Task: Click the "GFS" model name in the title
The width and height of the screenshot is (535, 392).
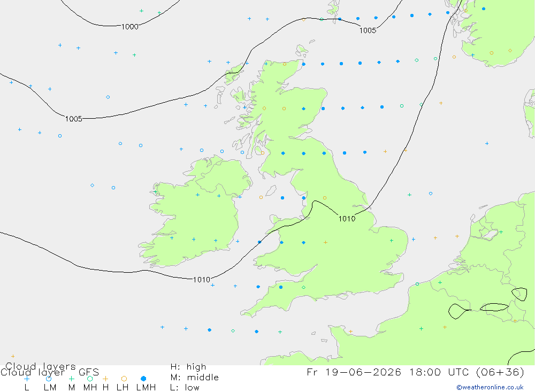Action: pyautogui.click(x=89, y=372)
